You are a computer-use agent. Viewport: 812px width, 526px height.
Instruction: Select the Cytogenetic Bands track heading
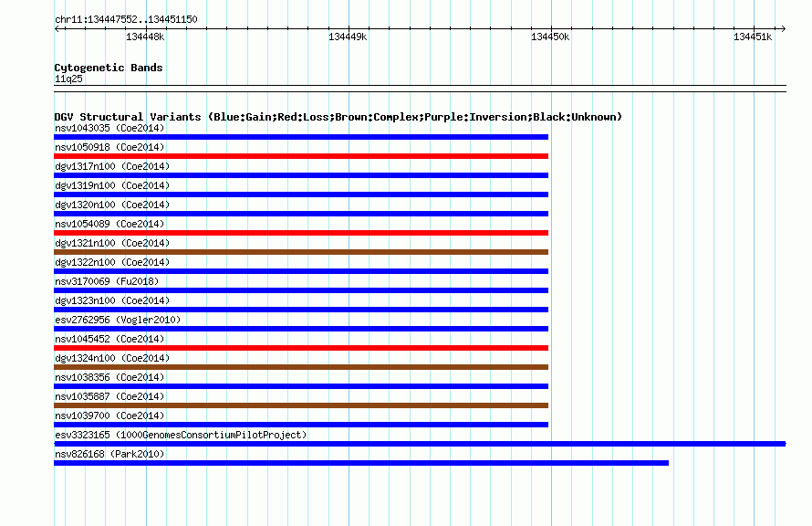pyautogui.click(x=109, y=68)
